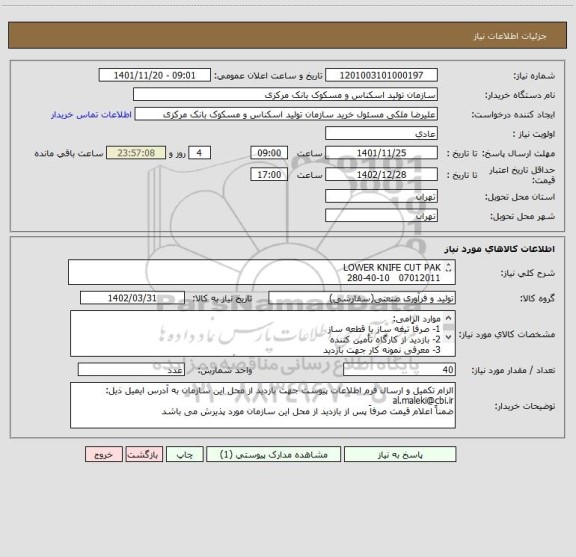Click label 'حداقل تاریخ اعتبار قیمت:'
This screenshot has height=557, width=576.
[522, 175]
